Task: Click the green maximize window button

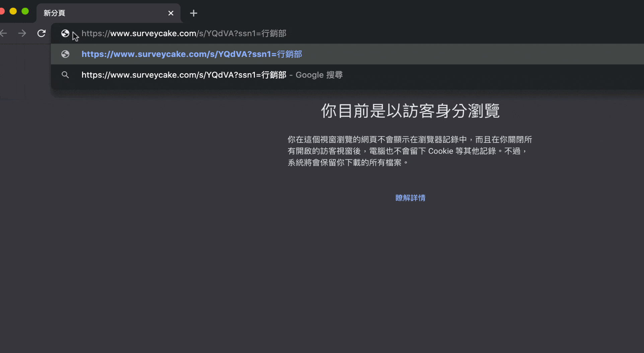Action: click(x=25, y=11)
